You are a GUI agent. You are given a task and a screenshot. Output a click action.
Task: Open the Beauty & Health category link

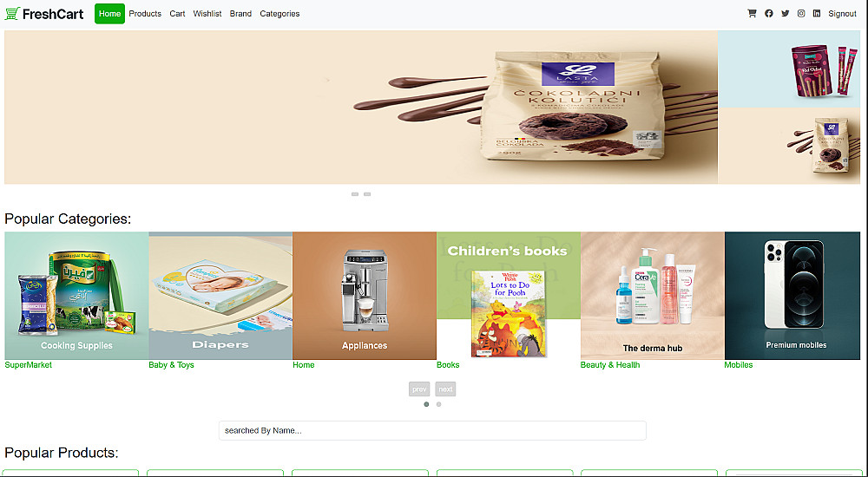[x=610, y=364]
